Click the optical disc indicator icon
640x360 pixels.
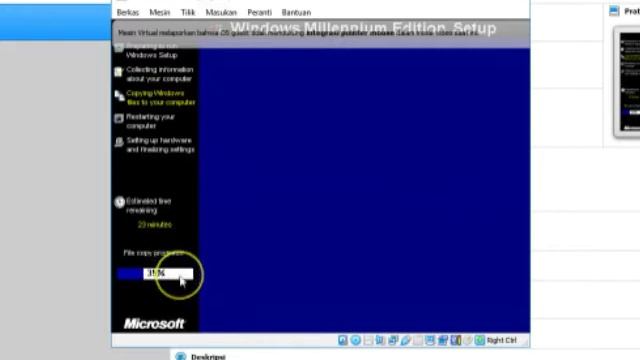click(356, 340)
